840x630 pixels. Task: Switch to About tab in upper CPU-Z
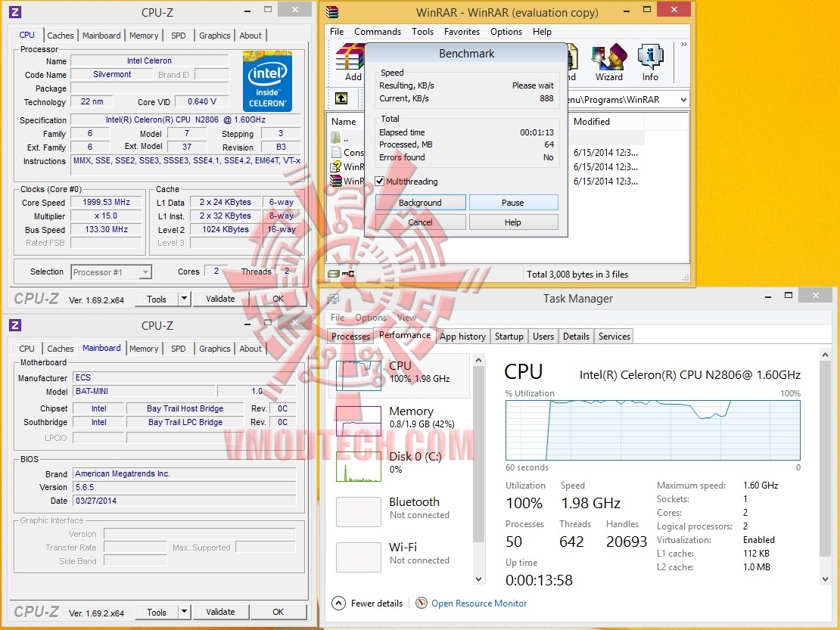[250, 36]
